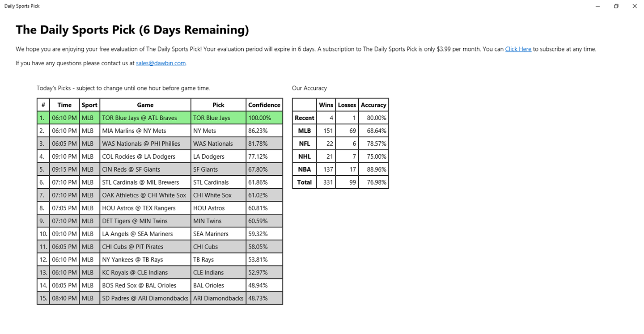Screen dimensions: 644x334
Task: Click the NBA accuracy row label
Action: [x=304, y=169]
